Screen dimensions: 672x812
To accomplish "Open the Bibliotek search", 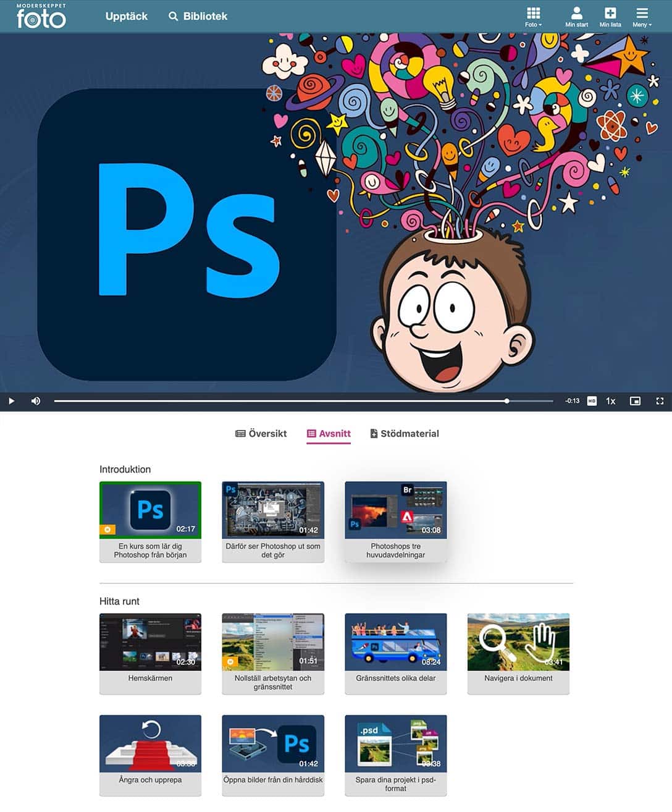I will 198,16.
